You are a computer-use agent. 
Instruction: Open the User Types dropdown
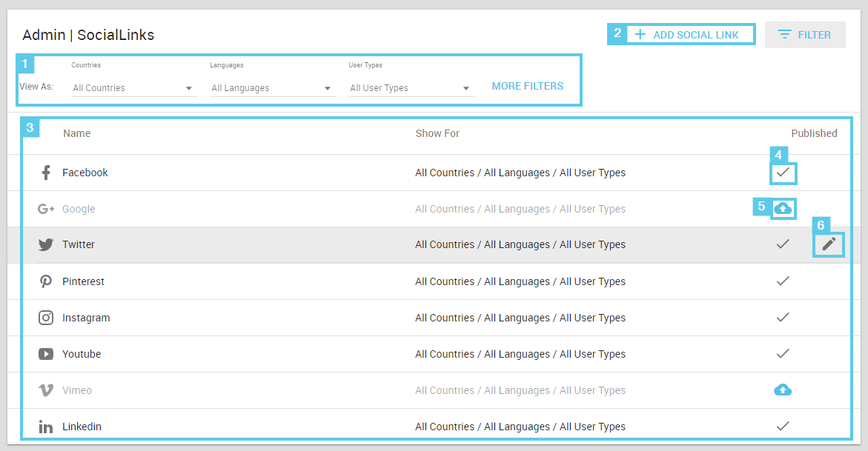pos(411,88)
